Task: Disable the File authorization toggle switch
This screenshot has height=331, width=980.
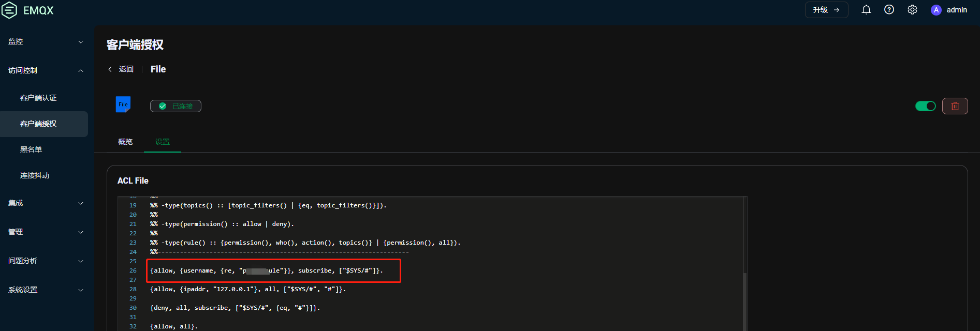Action: click(x=925, y=106)
